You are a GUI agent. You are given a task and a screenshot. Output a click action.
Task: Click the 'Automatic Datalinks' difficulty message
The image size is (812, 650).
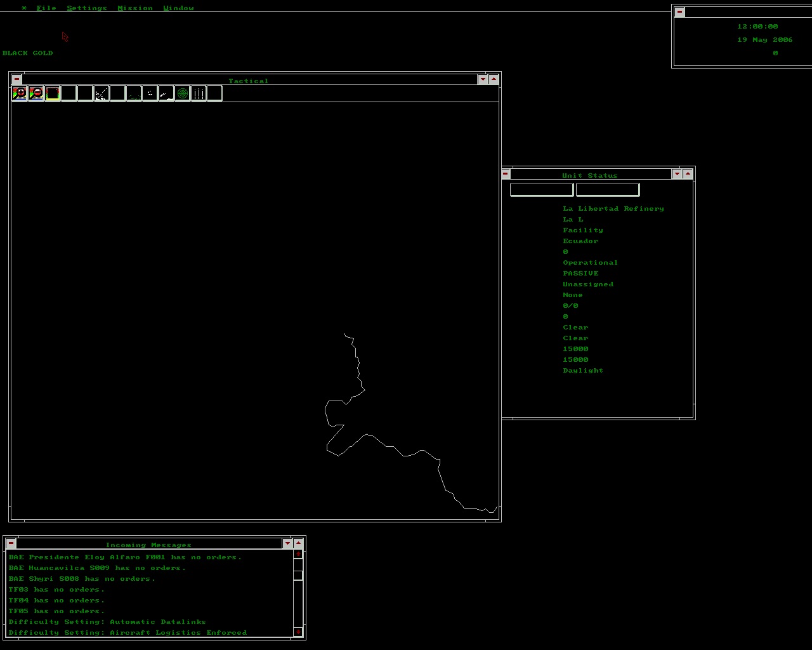[x=107, y=621]
